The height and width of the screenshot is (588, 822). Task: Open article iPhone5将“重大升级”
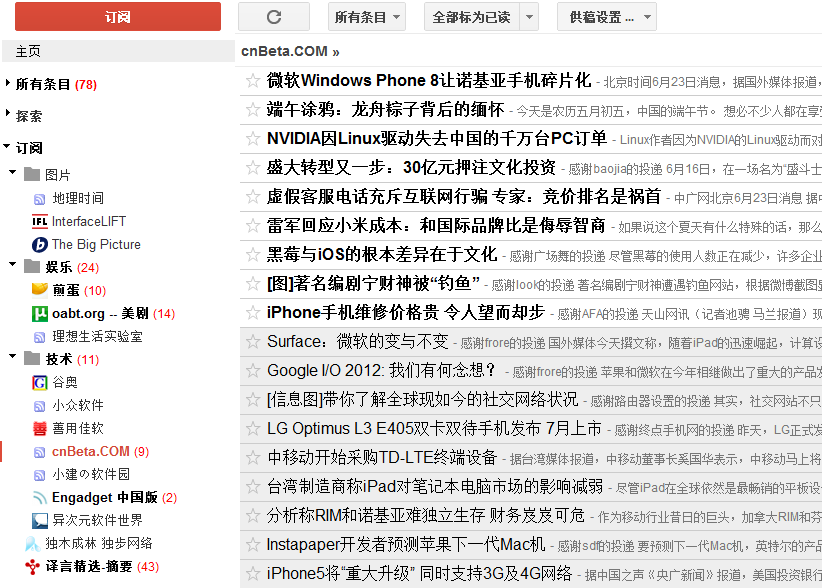pos(419,573)
